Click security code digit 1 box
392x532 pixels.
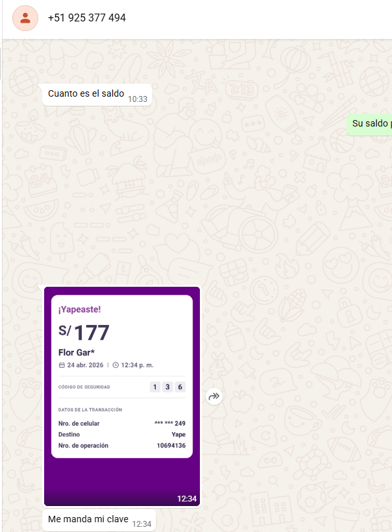point(154,387)
